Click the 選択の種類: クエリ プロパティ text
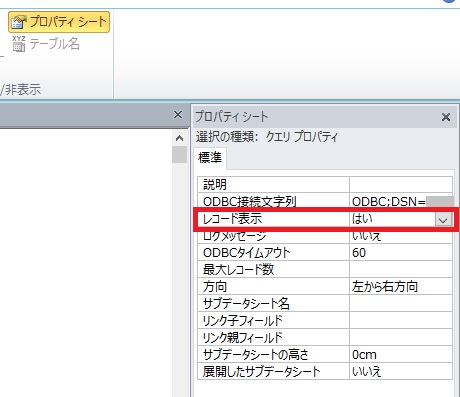The image size is (460, 397). click(x=267, y=137)
